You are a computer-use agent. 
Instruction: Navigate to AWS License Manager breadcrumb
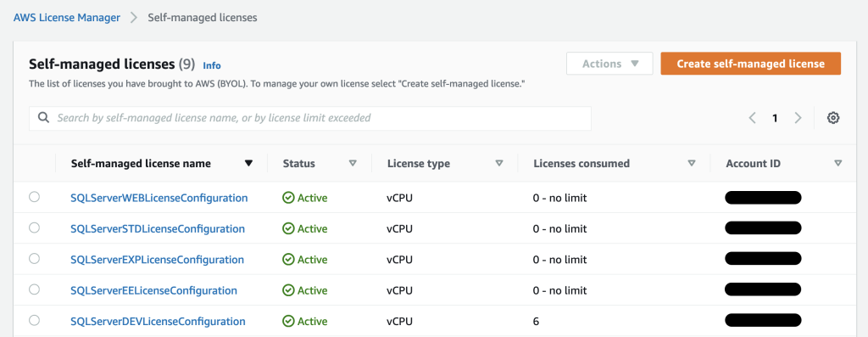pos(66,18)
